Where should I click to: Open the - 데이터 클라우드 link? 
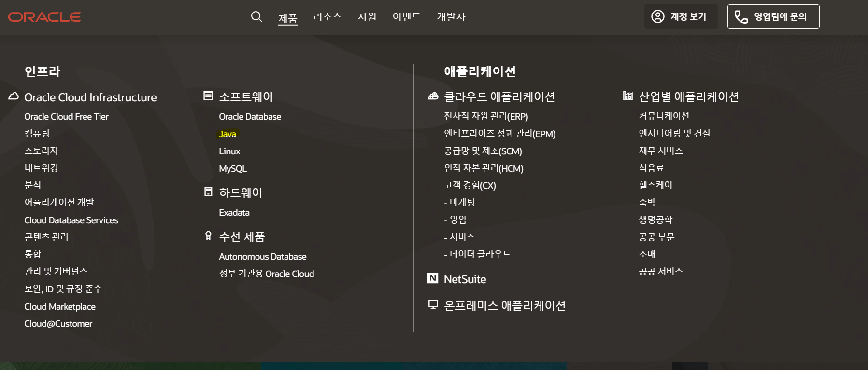pos(477,254)
